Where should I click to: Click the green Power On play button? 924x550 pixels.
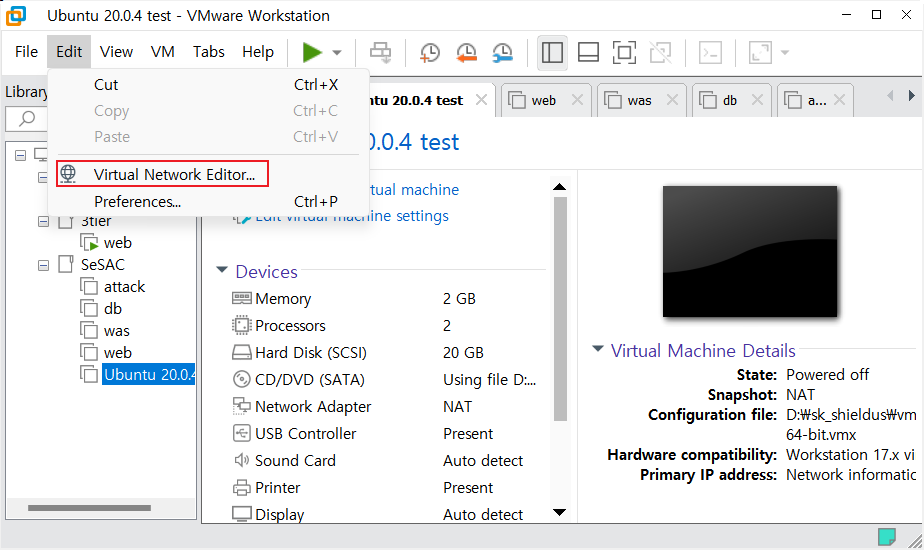(x=312, y=52)
